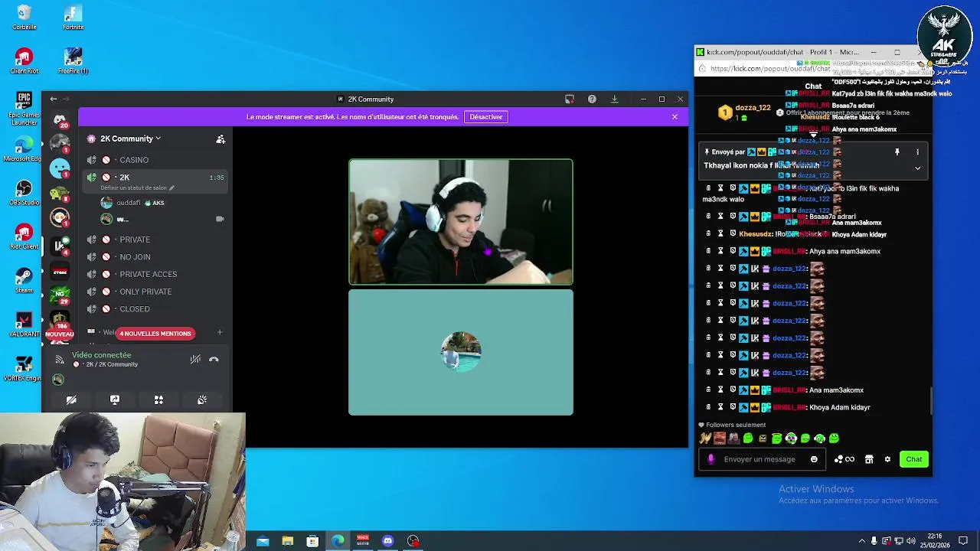Open the Kick shop storefront icon
The width and height of the screenshot is (980, 551).
pos(869,459)
